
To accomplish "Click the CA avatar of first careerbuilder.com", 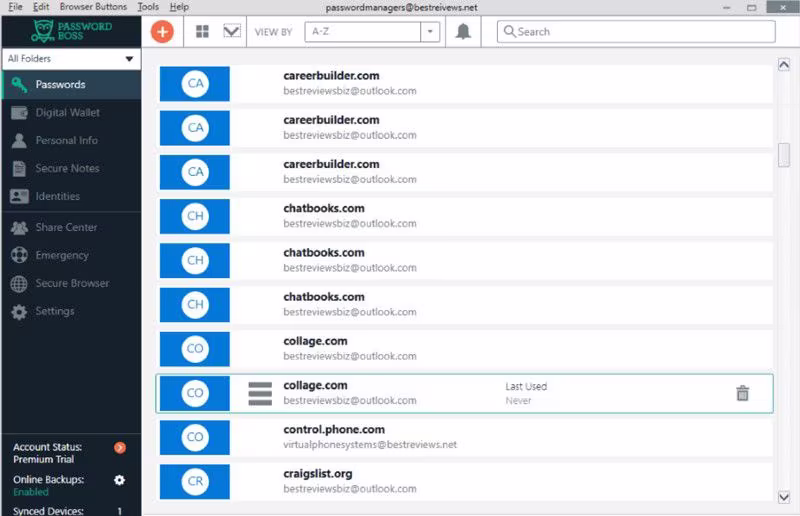I will pos(195,84).
